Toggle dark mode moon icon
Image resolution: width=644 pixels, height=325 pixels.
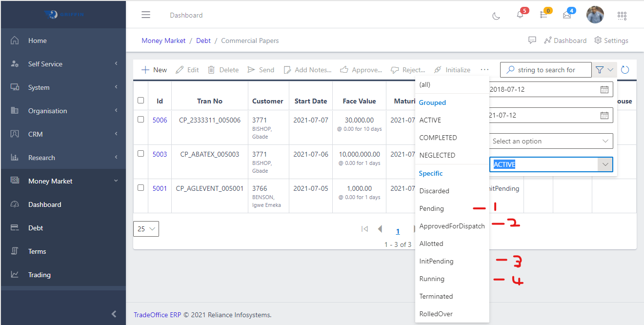tap(496, 16)
